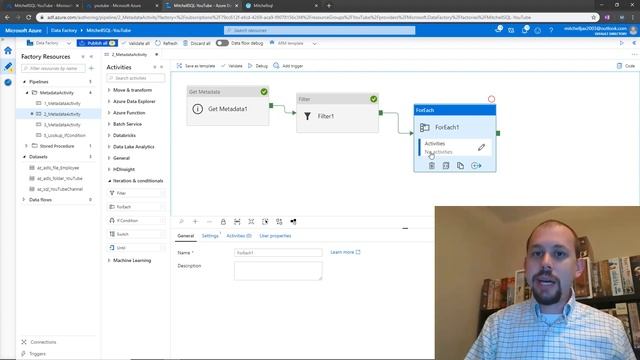This screenshot has width=640, height=360.
Task: Expand Azure Data Explorer activities
Action: [x=134, y=101]
